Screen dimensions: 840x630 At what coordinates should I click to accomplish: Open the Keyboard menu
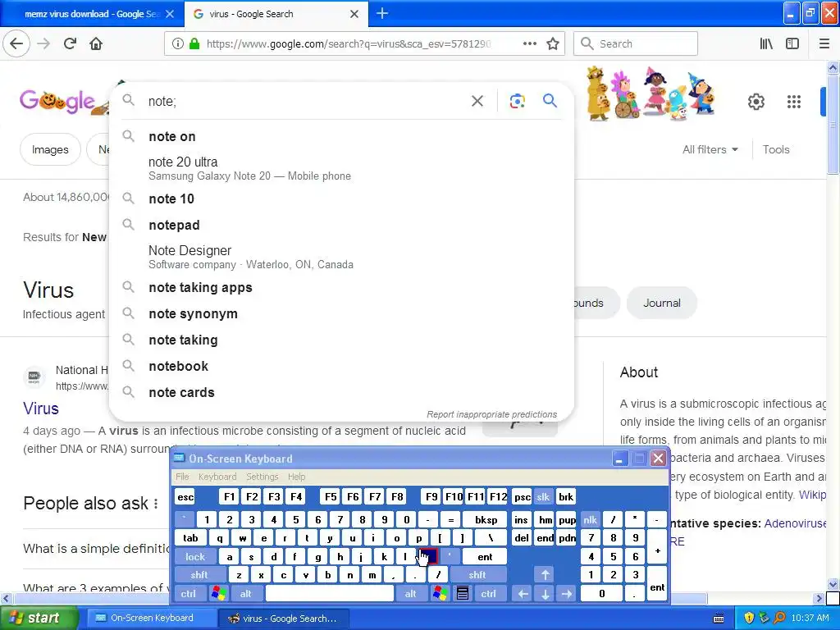tap(217, 477)
